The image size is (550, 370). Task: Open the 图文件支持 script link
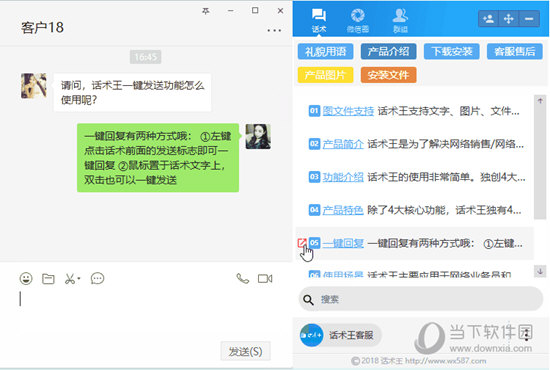[348, 111]
